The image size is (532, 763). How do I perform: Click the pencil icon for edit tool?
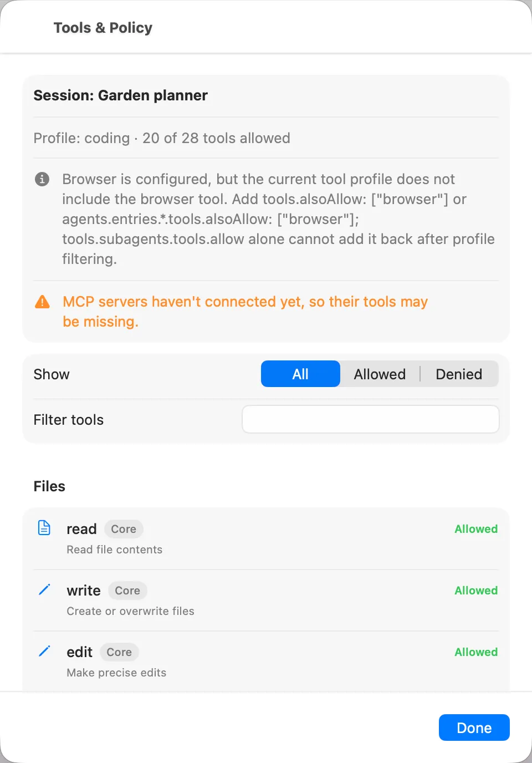(44, 651)
